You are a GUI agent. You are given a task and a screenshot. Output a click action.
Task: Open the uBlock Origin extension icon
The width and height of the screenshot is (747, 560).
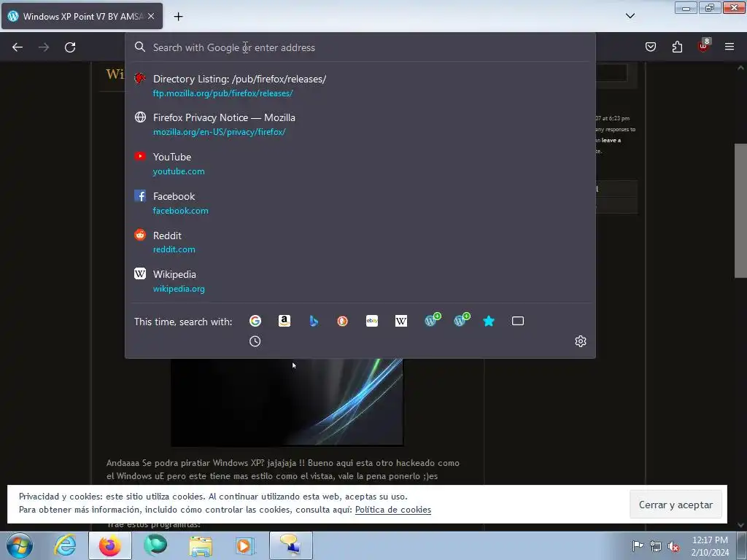(x=703, y=46)
